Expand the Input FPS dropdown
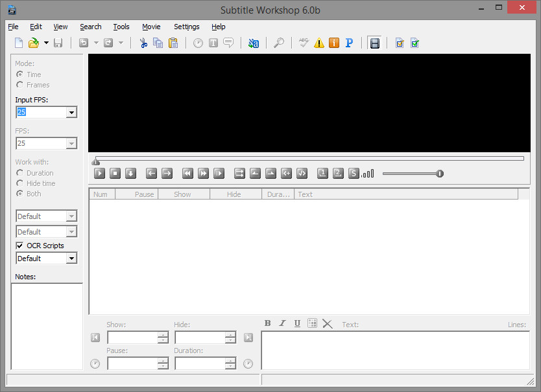This screenshot has width=541, height=392. (71, 112)
